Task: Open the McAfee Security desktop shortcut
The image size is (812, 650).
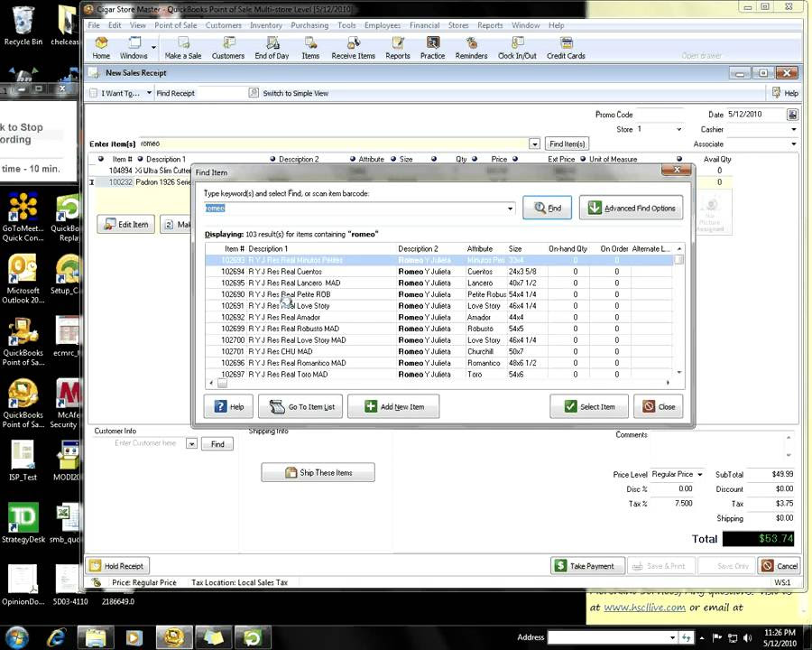Action: tap(66, 404)
